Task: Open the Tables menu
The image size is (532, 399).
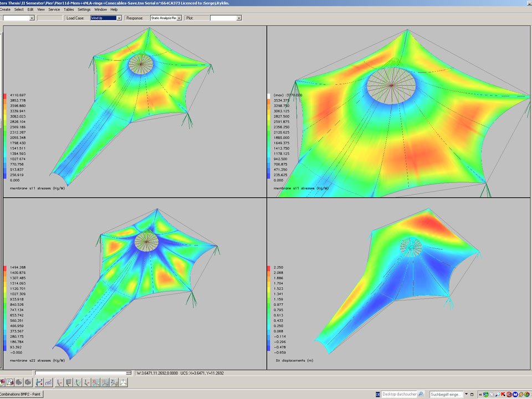Action: tap(68, 9)
